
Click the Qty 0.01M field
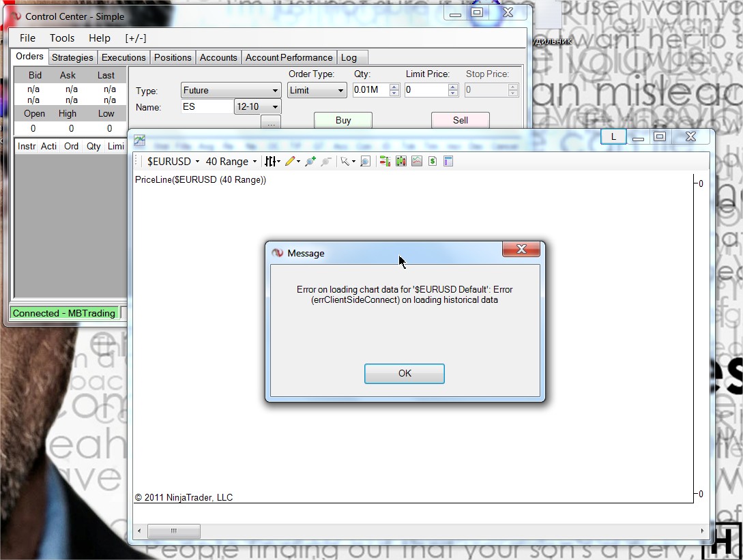point(371,90)
